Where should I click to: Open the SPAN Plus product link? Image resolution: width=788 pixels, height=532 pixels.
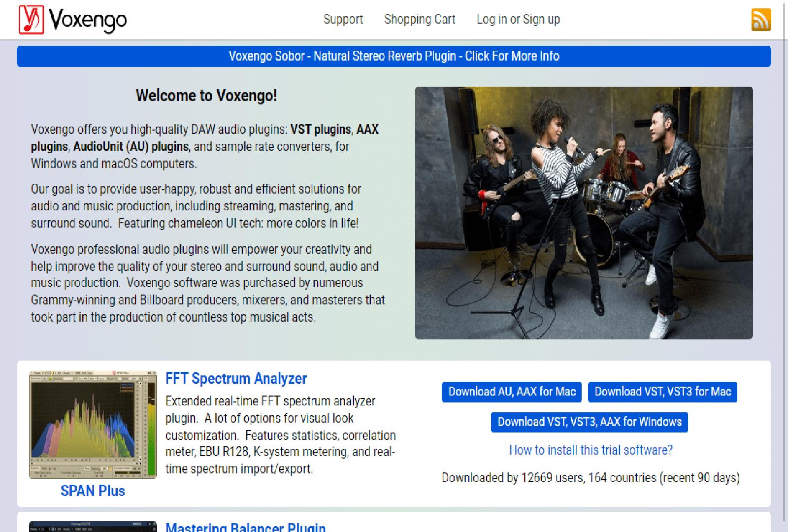tap(93, 491)
